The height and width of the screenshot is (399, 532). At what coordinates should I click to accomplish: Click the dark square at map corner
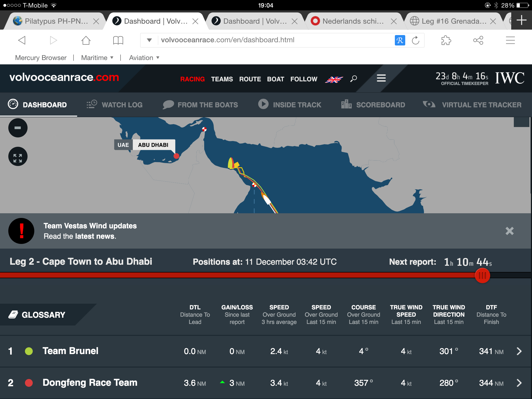(521, 122)
